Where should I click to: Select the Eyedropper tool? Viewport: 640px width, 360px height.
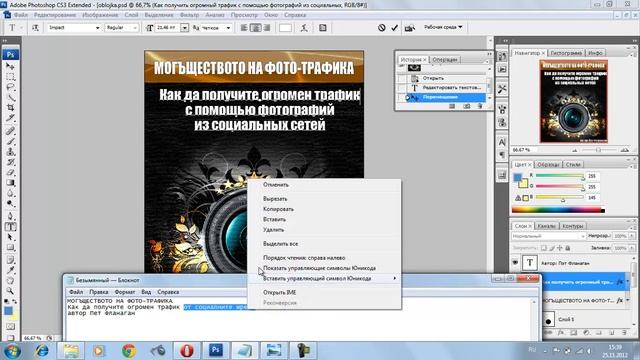11,270
